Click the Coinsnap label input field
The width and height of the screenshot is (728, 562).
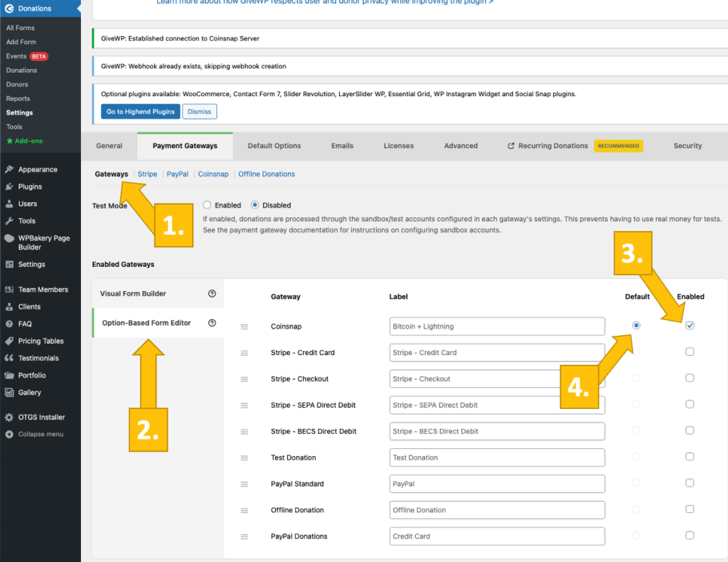(x=497, y=327)
